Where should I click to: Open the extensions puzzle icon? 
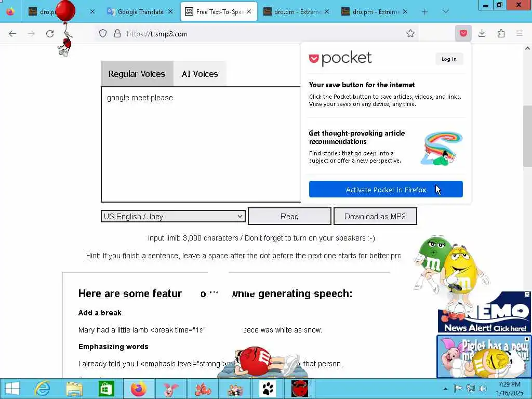click(x=501, y=33)
